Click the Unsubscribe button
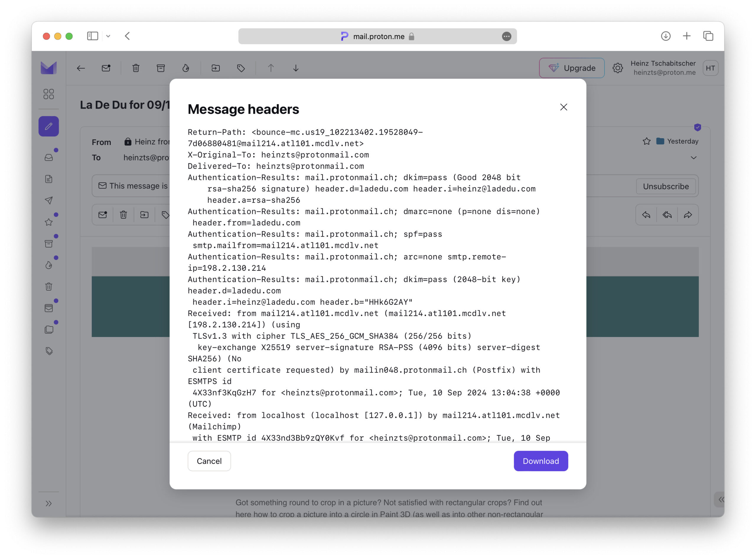Screen dimensions: 756x559 pos(666,186)
